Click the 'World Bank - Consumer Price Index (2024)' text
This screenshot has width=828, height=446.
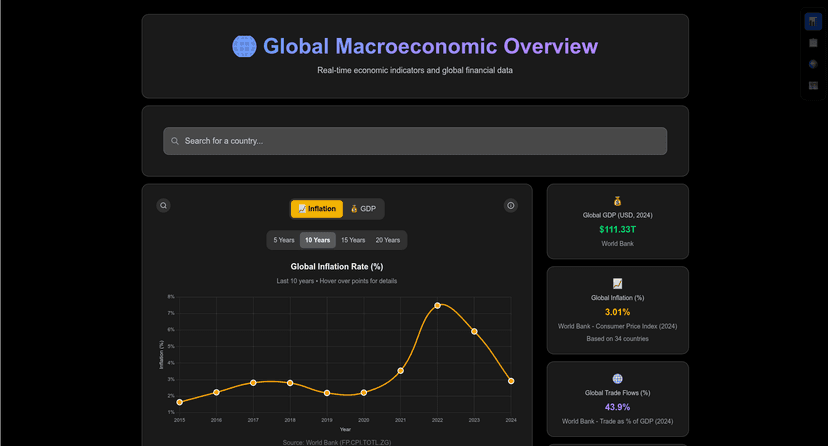pos(617,326)
